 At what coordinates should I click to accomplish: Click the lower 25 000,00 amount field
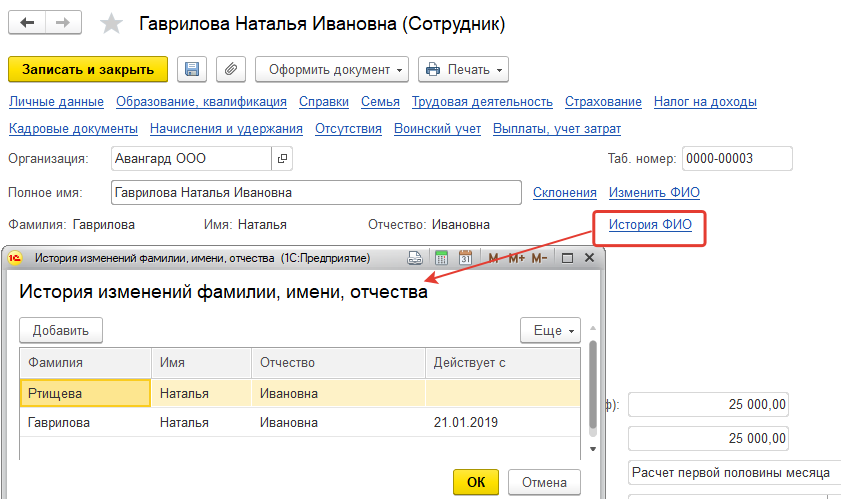pyautogui.click(x=708, y=438)
